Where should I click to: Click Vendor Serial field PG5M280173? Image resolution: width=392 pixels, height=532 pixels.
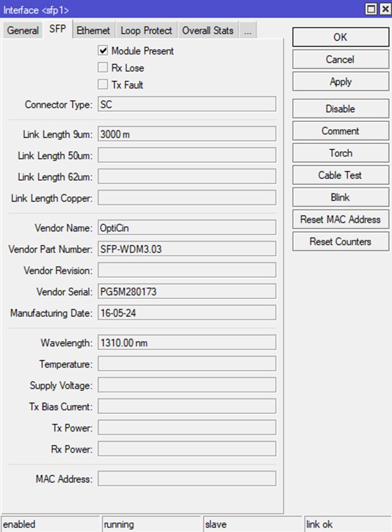187,291
